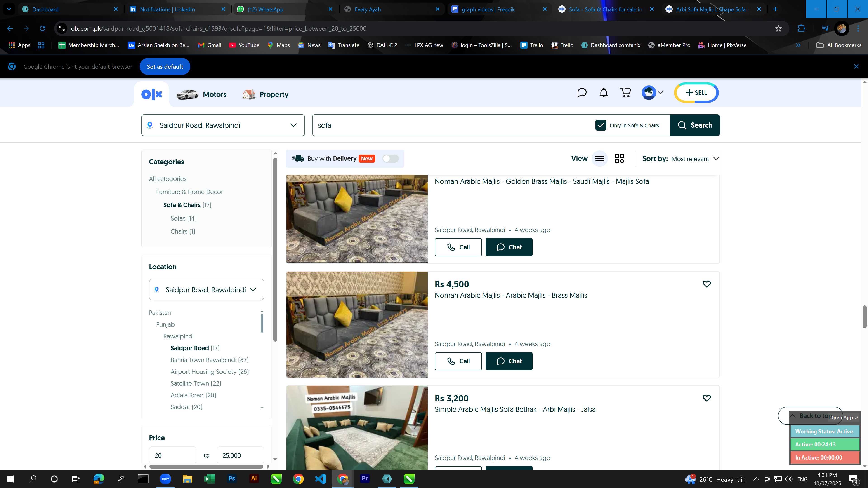The height and width of the screenshot is (488, 868).
Task: Select Rawalpindi in location tree
Action: coord(178,336)
